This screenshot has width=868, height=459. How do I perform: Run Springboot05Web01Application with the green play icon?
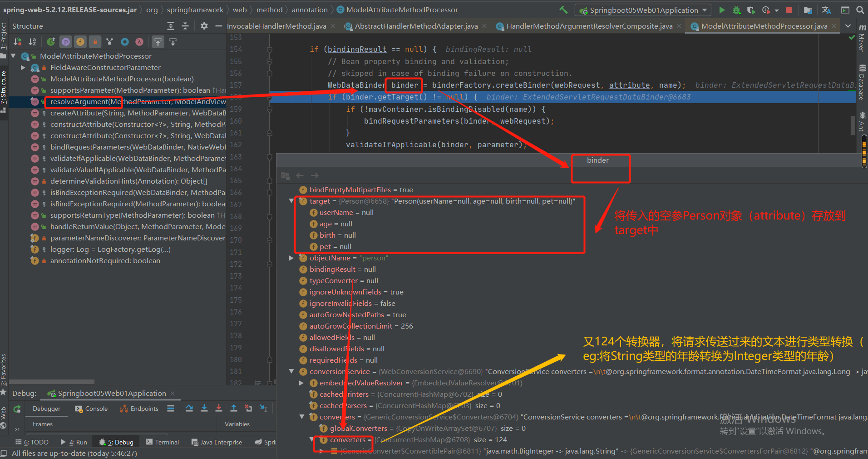722,10
